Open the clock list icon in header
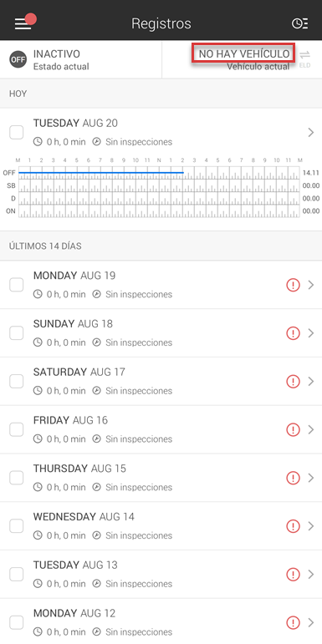322x644 pixels. coord(299,24)
